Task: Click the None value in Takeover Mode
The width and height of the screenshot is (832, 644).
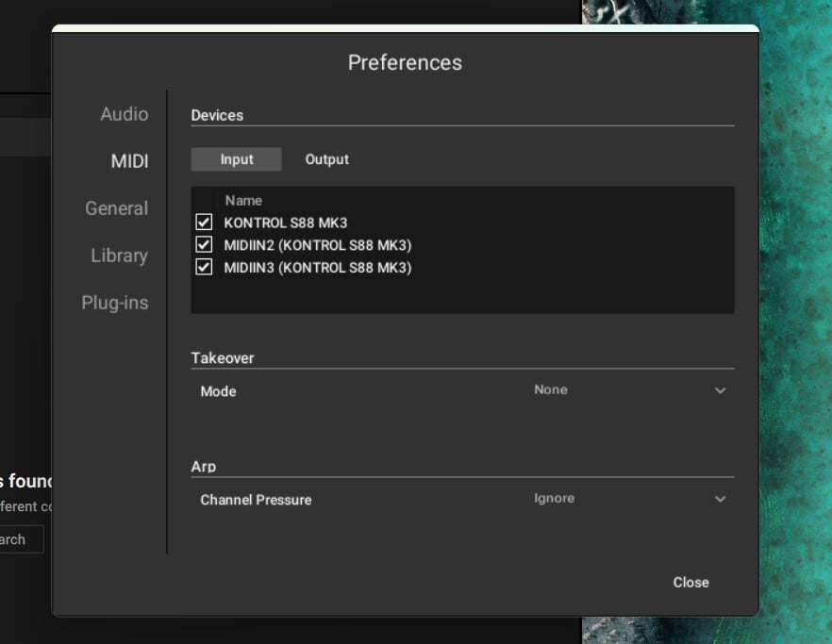Action: [x=551, y=390]
